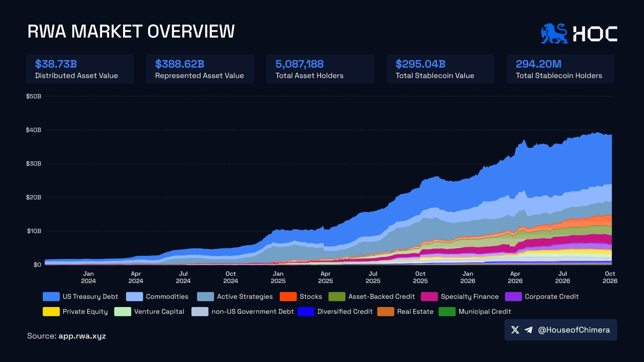644x362 pixels.
Task: Click the Jan 2024 x-axis label
Action: (x=89, y=278)
